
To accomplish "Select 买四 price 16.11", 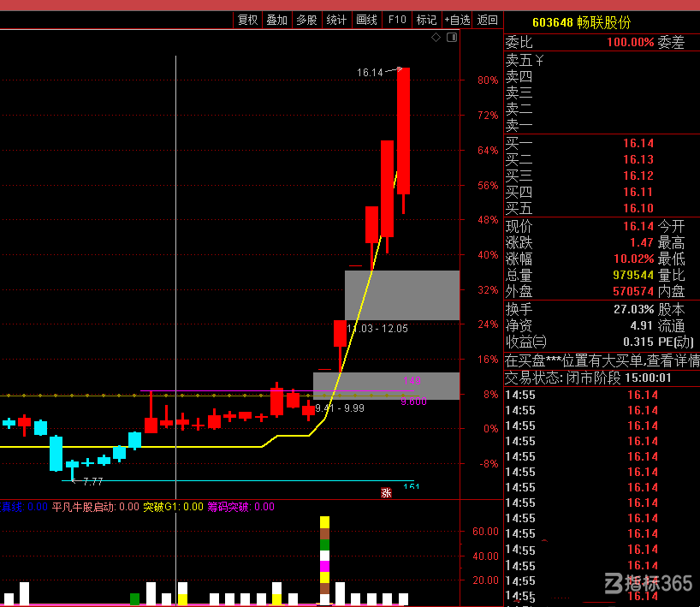I will pos(638,192).
